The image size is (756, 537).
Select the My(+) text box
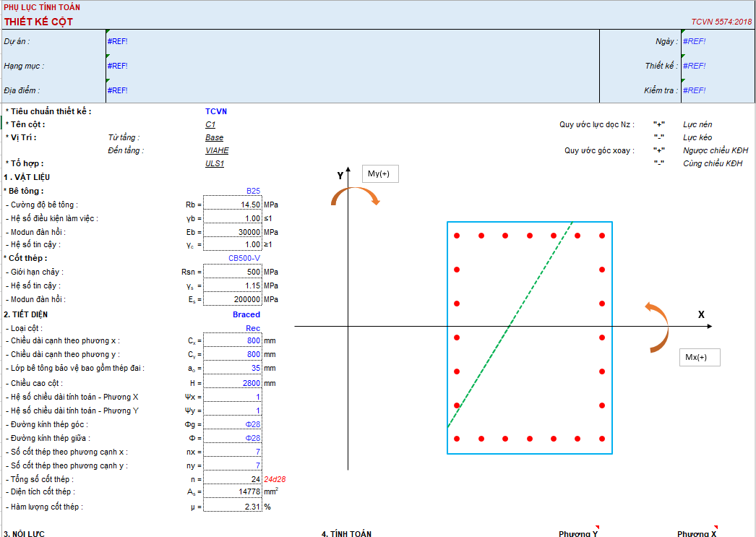[380, 173]
